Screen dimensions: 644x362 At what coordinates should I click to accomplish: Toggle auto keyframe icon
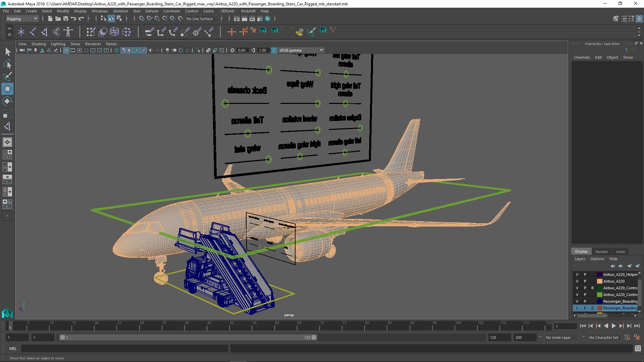[627, 338]
